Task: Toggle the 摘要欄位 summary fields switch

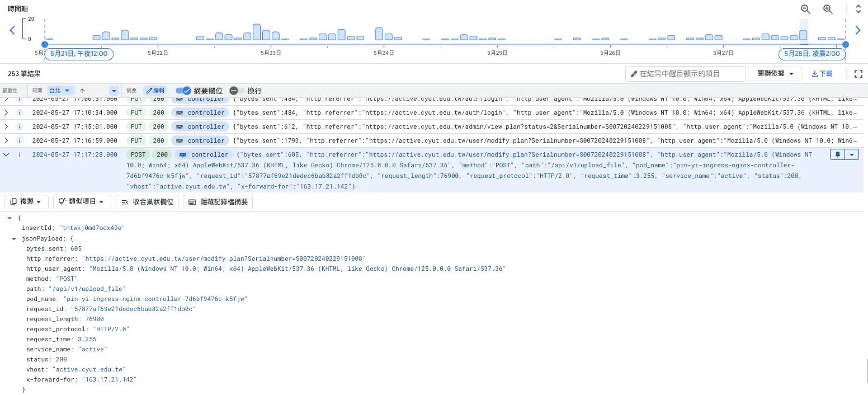Action: click(x=183, y=91)
